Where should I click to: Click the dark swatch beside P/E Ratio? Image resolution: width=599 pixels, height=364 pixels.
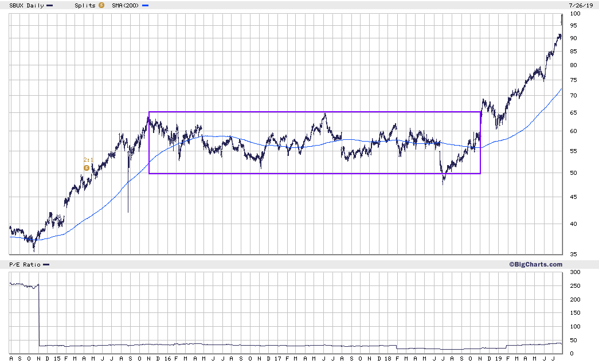click(x=46, y=264)
